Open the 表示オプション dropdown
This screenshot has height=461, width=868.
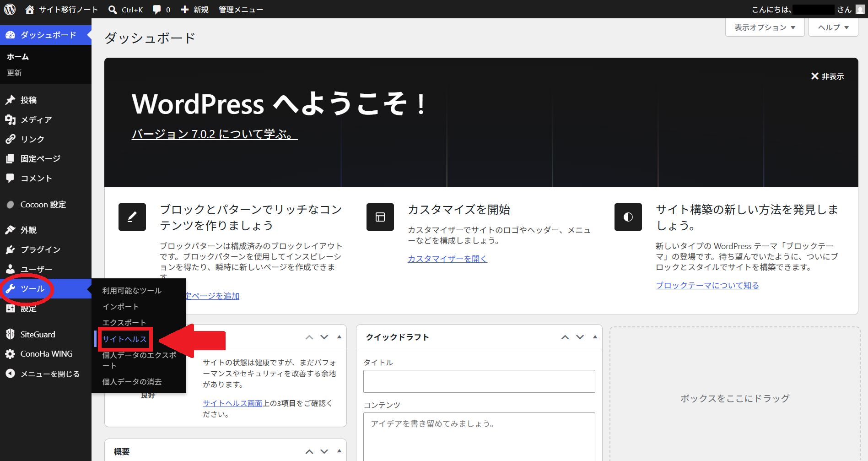pos(765,27)
